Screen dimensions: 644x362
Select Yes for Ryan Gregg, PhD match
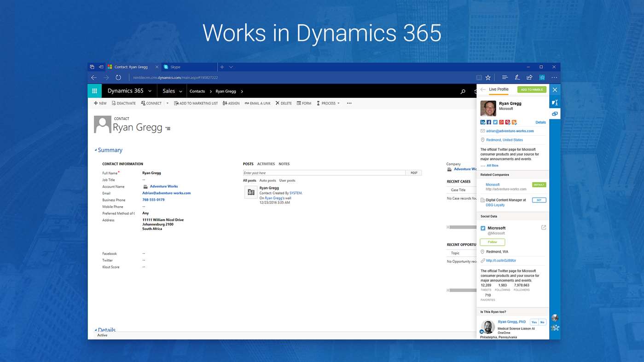pyautogui.click(x=534, y=322)
